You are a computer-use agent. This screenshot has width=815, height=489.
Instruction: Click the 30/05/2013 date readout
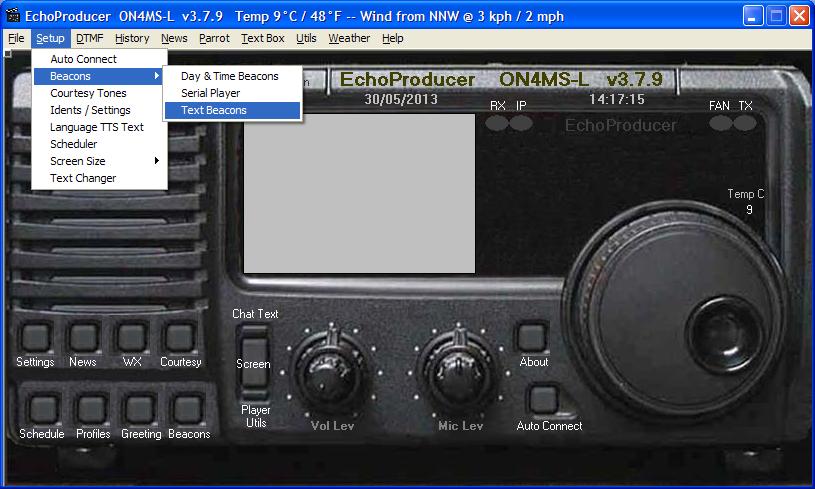[x=401, y=99]
